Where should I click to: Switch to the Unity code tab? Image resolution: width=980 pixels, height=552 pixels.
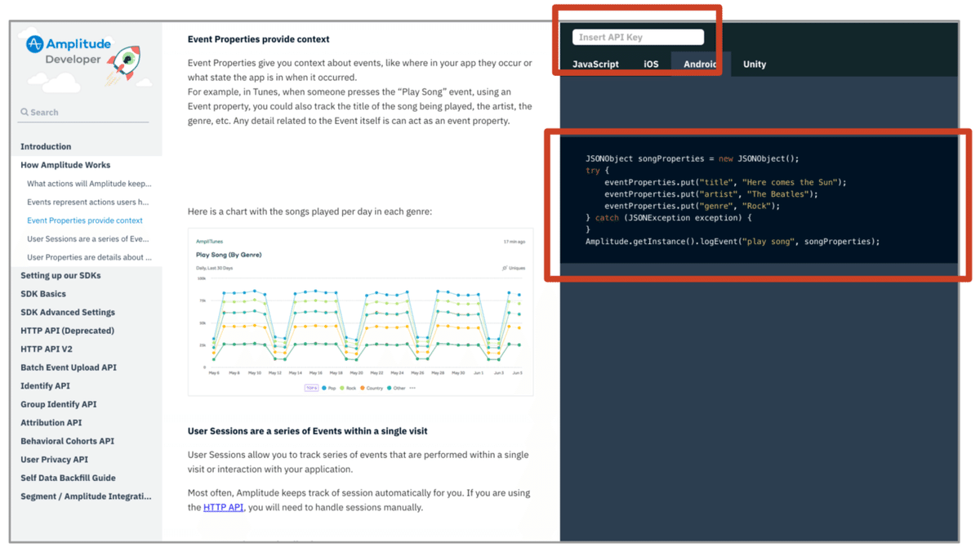click(755, 64)
